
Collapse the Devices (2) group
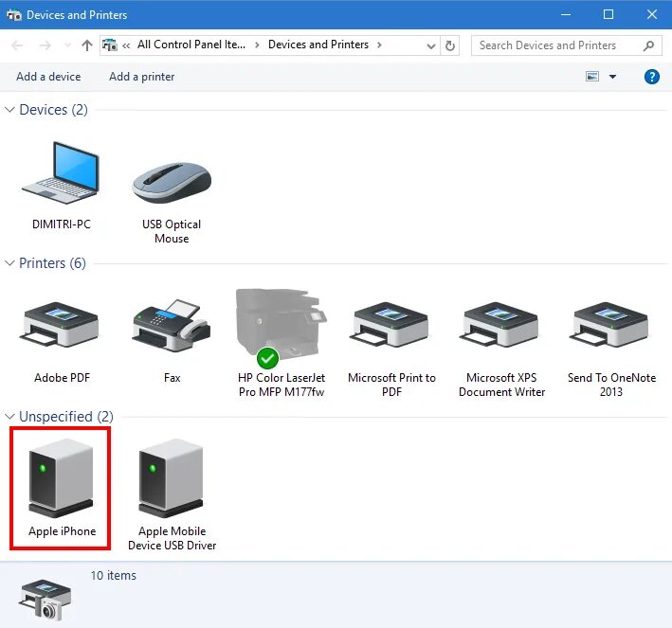(9, 110)
